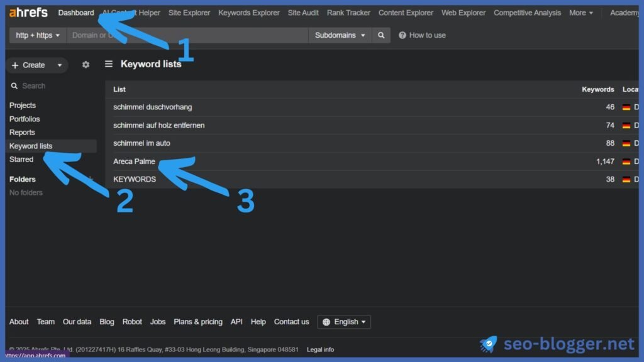This screenshot has height=362, width=644.
Task: Open the Areca Palme keyword list
Action: click(135, 162)
